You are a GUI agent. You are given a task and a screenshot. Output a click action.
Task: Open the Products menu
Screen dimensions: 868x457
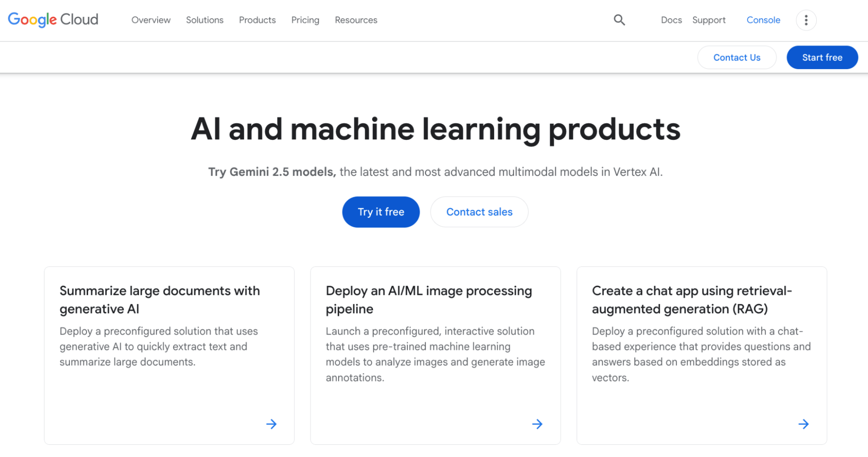tap(257, 20)
